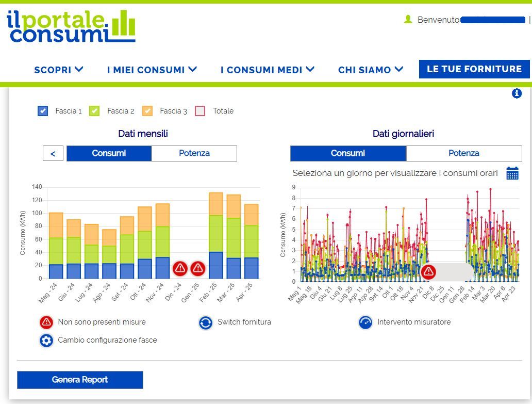
Task: Disable the Fascia 3 checkbox
Action: click(147, 111)
